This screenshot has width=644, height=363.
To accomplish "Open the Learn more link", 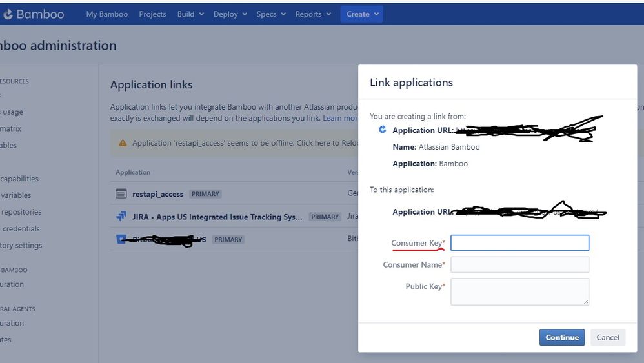I will point(341,118).
